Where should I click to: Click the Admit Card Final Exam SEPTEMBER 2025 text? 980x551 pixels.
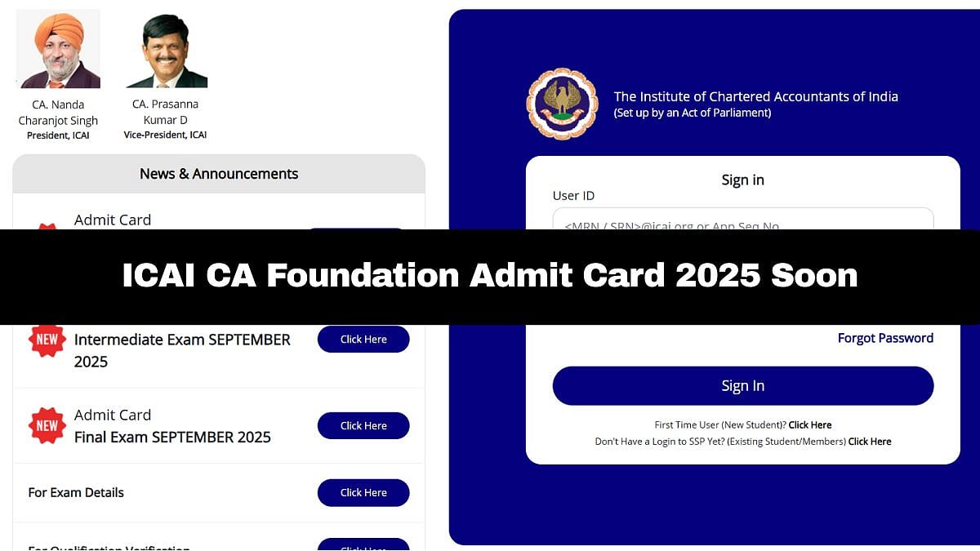point(172,426)
